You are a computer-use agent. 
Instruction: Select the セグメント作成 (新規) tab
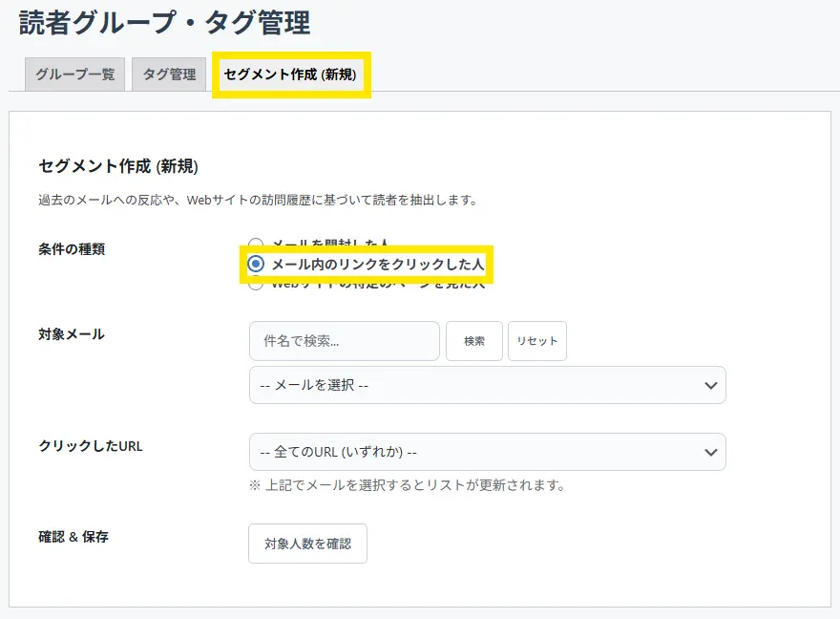click(290, 75)
